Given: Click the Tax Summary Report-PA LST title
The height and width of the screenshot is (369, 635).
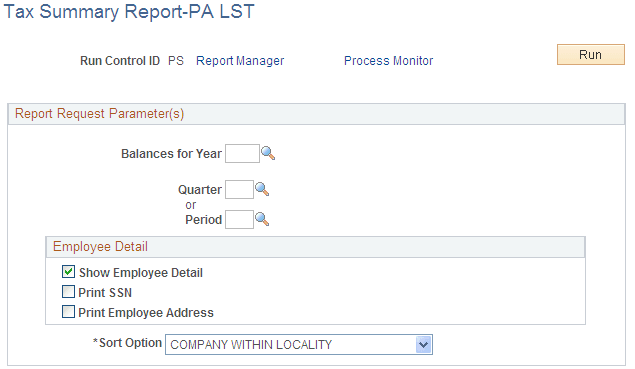Looking at the screenshot, I should (129, 12).
